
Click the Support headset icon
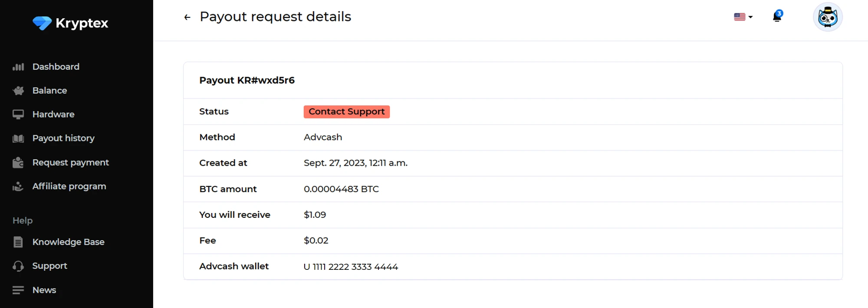pos(18,266)
